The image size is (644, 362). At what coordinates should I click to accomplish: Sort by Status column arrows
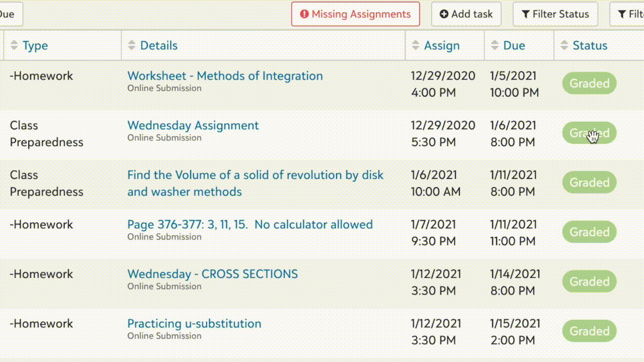[x=565, y=45]
